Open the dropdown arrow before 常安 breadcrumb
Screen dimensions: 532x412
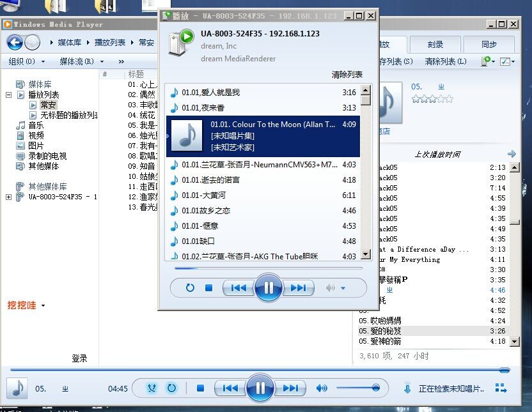pos(132,43)
